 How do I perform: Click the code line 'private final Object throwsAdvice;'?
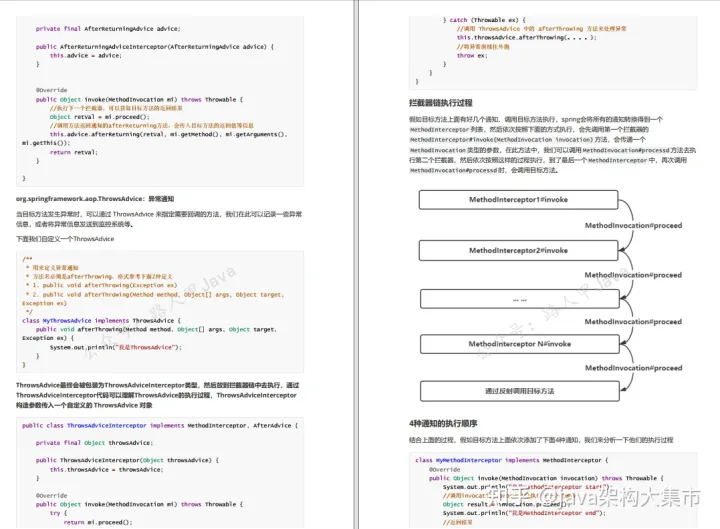pyautogui.click(x=94, y=443)
